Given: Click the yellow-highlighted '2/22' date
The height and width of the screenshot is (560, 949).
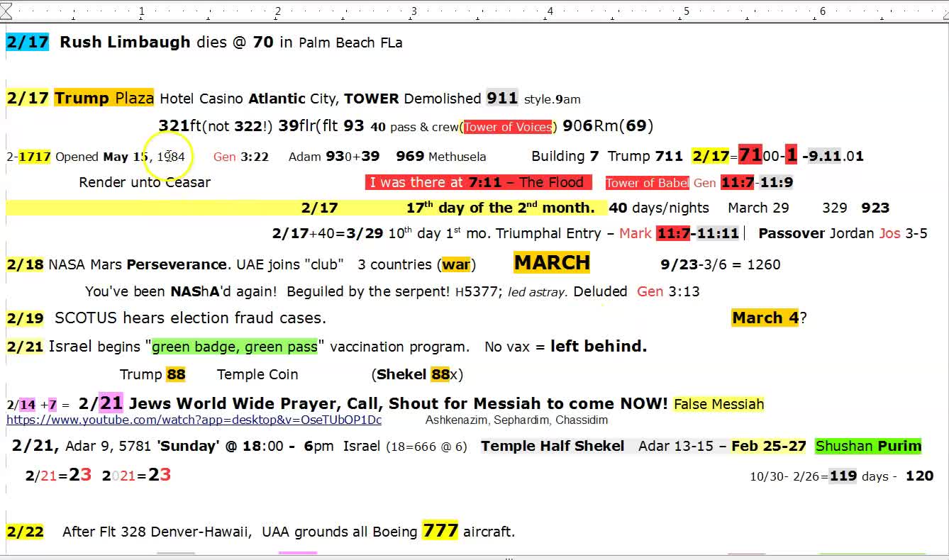Looking at the screenshot, I should point(25,532).
